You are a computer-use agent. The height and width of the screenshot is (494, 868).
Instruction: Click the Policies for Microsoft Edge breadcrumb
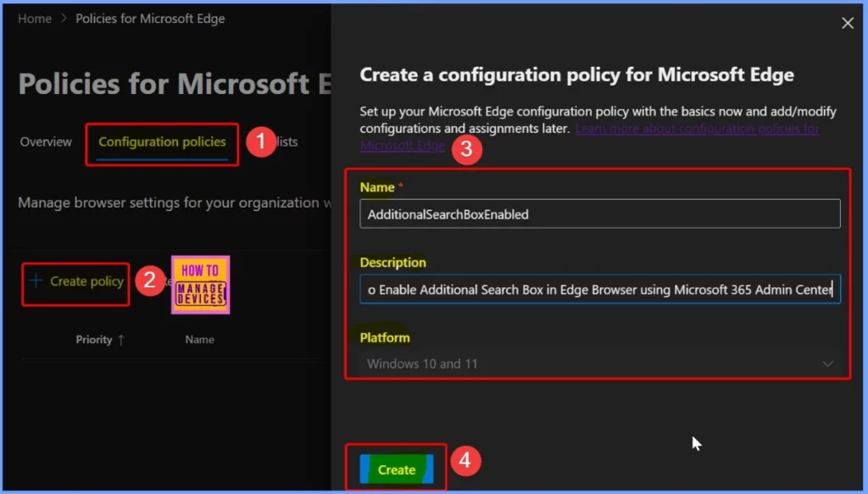tap(150, 19)
